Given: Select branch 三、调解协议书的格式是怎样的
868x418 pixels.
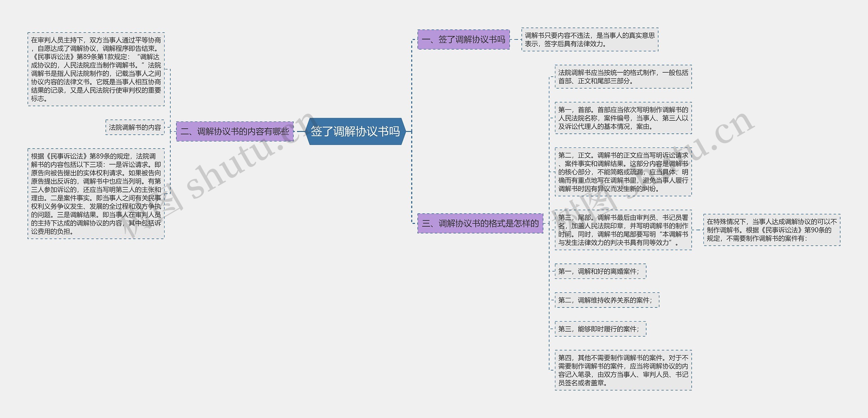Looking at the screenshot, I should click(x=480, y=223).
